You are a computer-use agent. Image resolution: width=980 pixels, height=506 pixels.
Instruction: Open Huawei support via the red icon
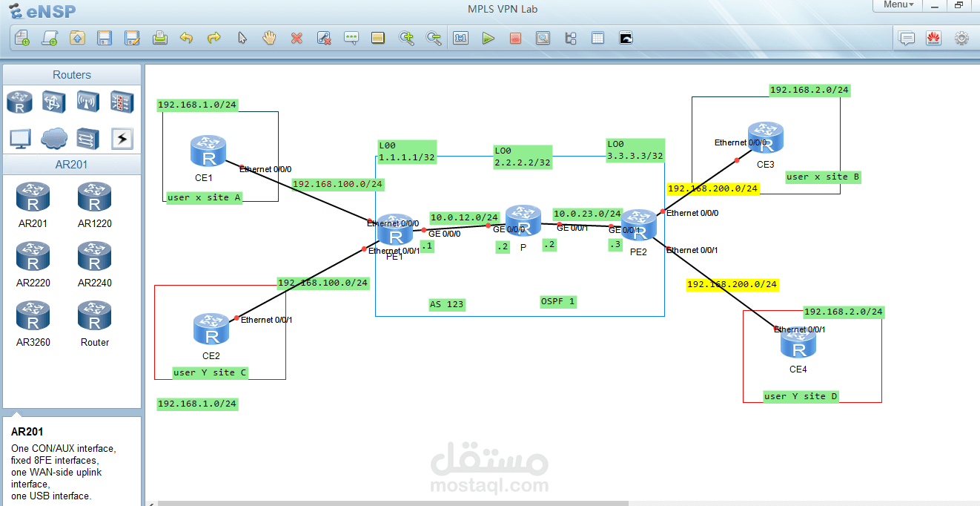pos(933,38)
